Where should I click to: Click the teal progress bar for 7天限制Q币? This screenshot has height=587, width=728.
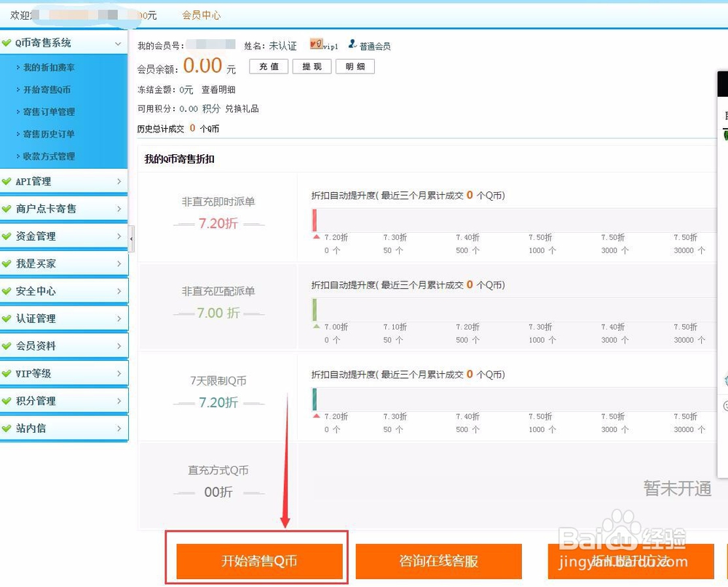tap(314, 399)
